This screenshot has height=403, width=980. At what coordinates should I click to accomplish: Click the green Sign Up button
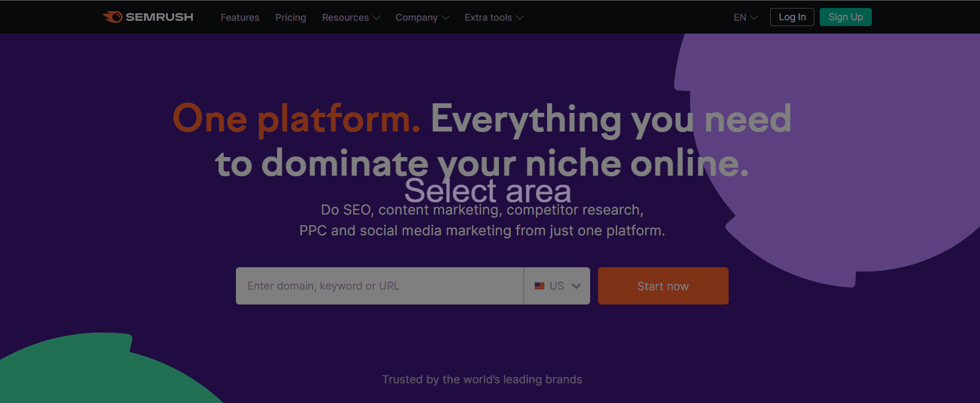pyautogui.click(x=845, y=17)
